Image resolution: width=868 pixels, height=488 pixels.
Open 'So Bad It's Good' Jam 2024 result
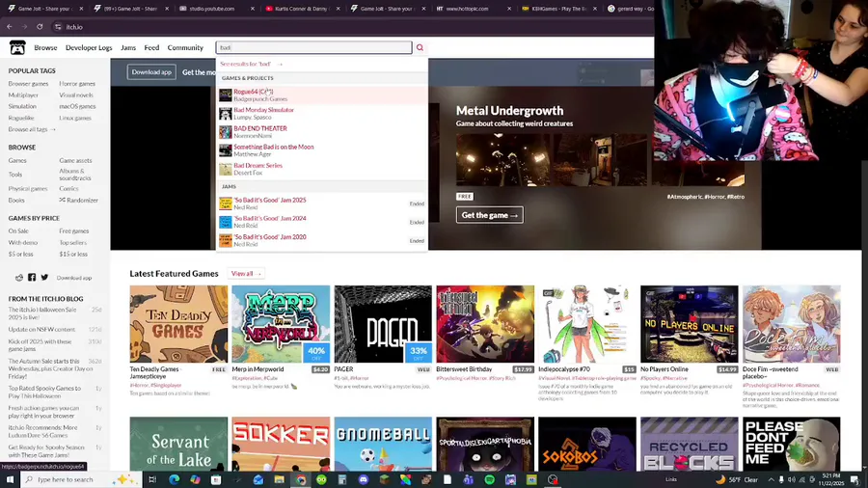coord(321,222)
